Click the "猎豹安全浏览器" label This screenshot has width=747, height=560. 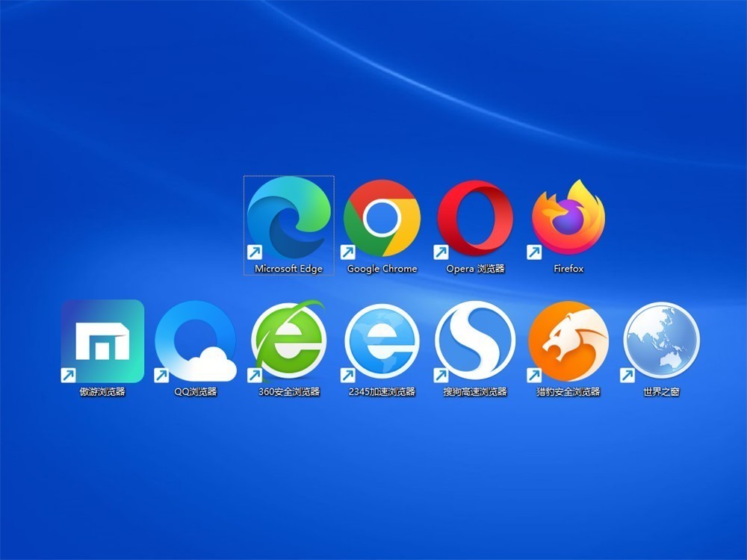click(568, 391)
